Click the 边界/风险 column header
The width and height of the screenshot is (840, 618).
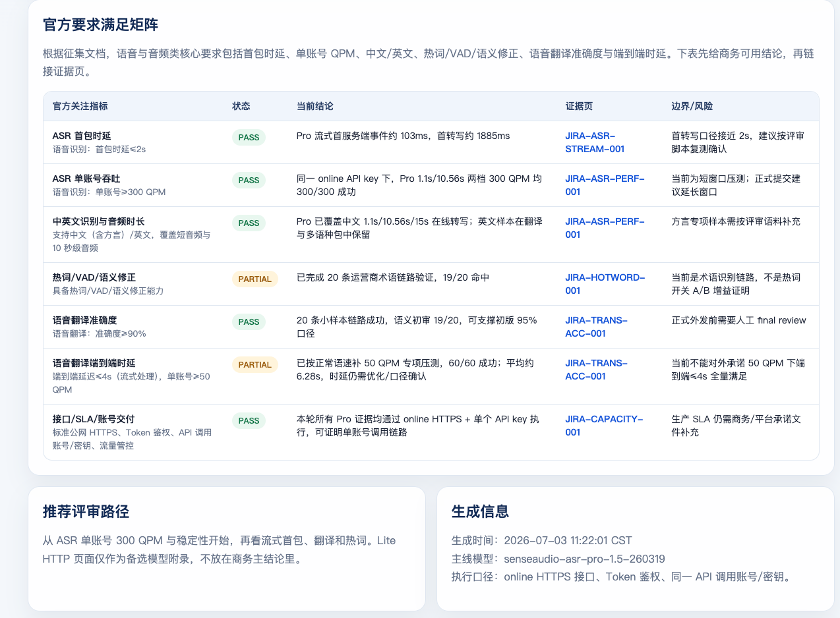coord(692,106)
